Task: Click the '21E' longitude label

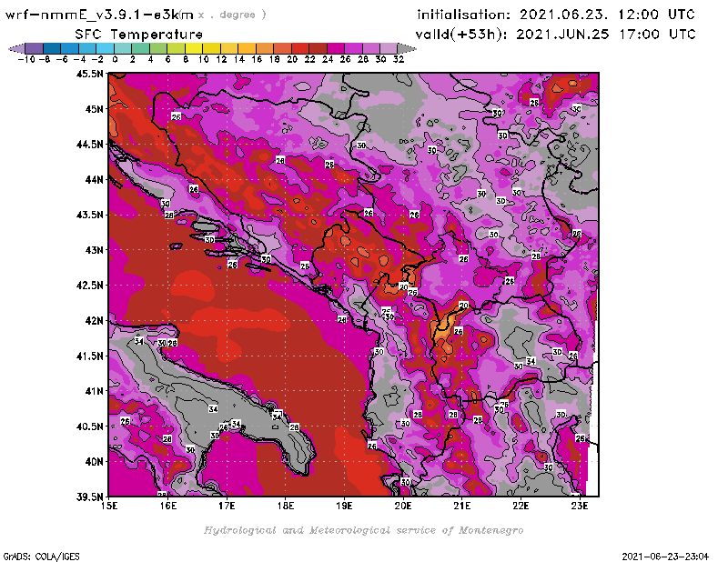Action: coord(462,506)
